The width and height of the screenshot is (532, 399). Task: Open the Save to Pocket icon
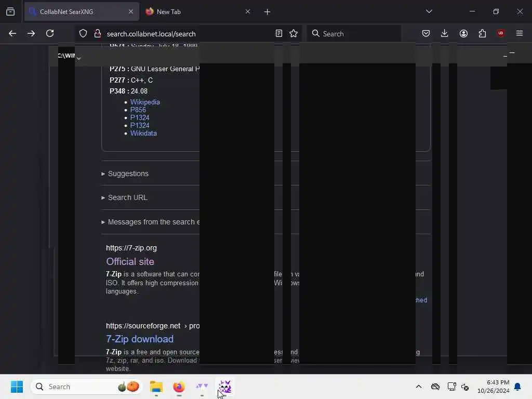[x=426, y=33]
